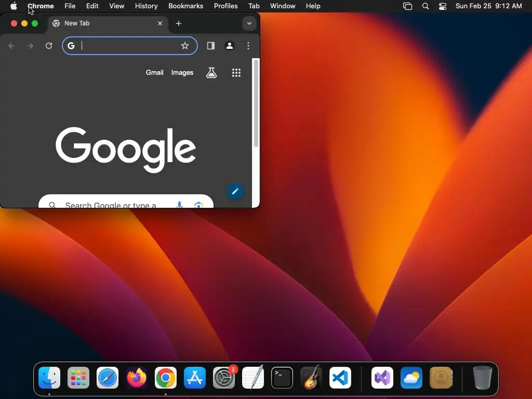Open Finder from the Dock
Screen dimensions: 532x399
[x=49, y=378]
